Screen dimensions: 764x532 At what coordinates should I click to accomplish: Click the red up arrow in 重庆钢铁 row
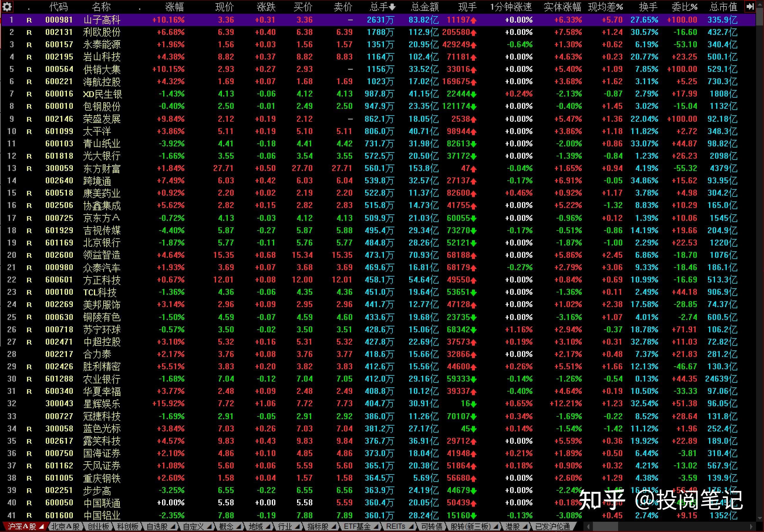(x=473, y=478)
